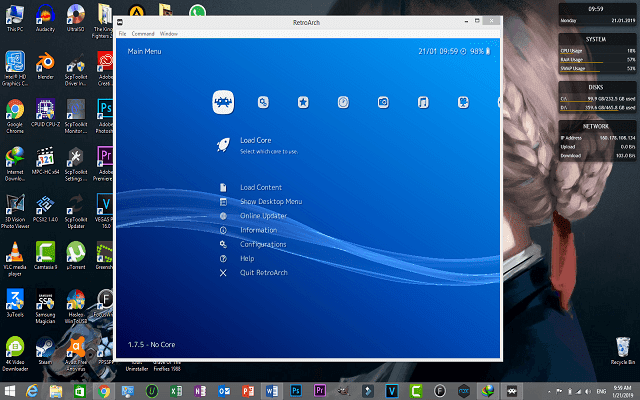Viewport: 640px width, 400px height.
Task: Open the Settings gears tab icon
Action: pos(263,101)
